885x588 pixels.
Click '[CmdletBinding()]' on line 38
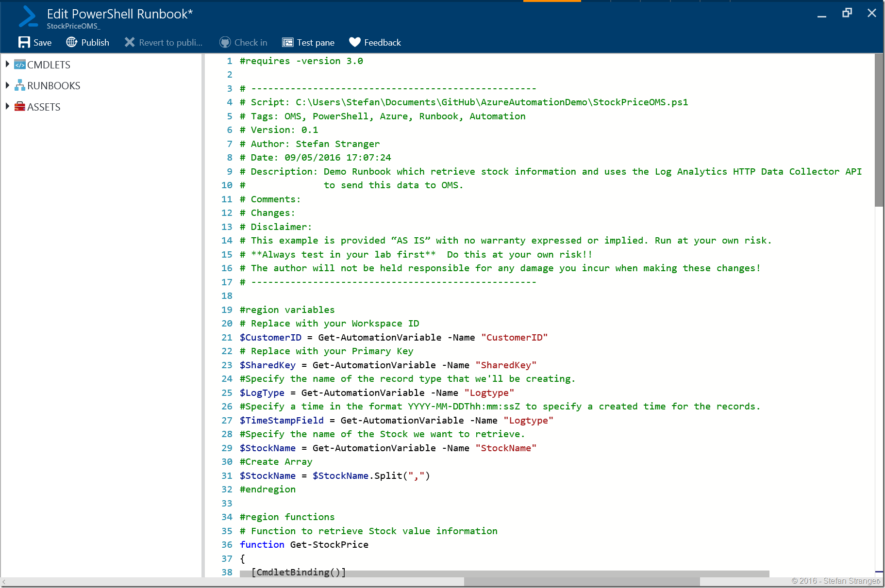[299, 572]
